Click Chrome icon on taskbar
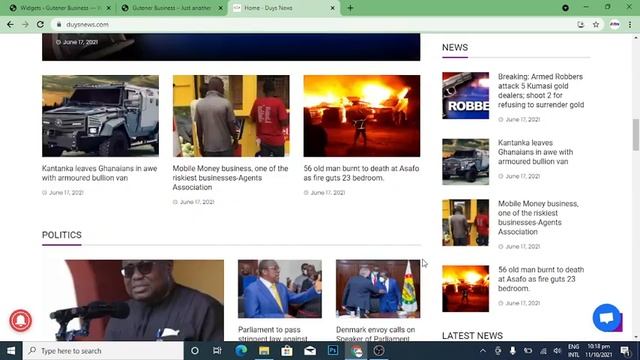This screenshot has width=640, height=360. tap(356, 351)
